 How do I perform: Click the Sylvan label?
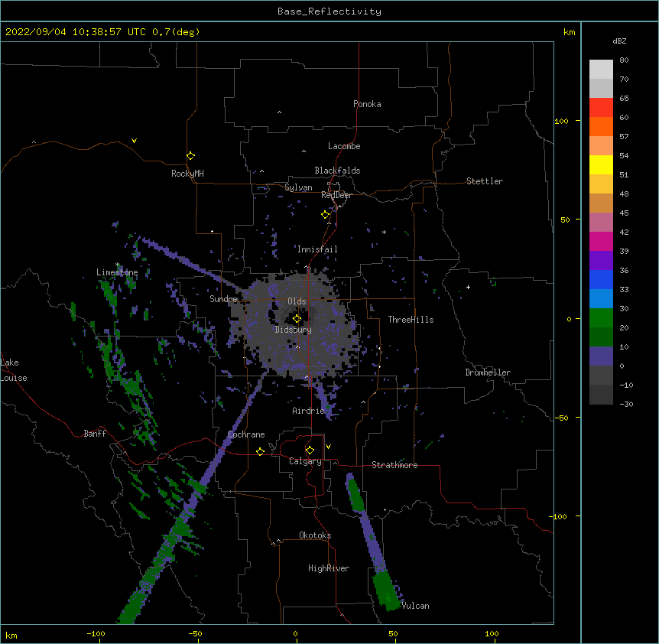(298, 187)
